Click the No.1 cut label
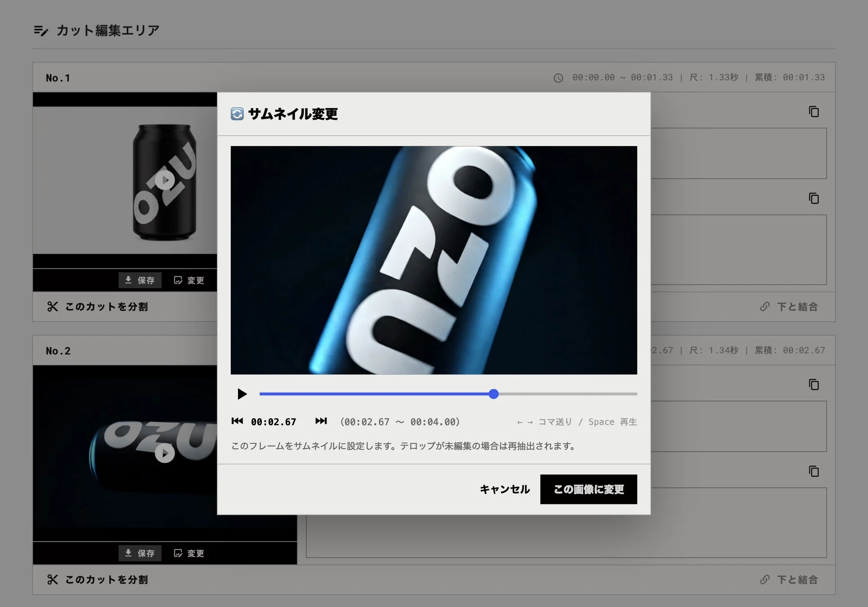Screen dimensions: 868x607 click(x=58, y=78)
